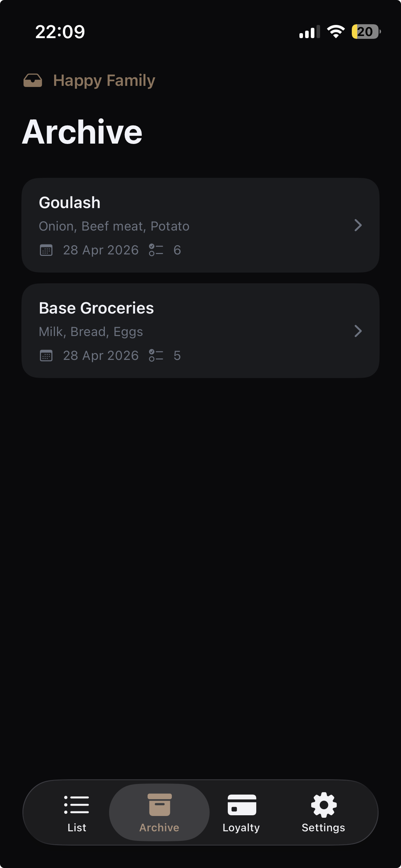The width and height of the screenshot is (401, 868).
Task: Expand Base Groceries entry using its chevron
Action: click(358, 331)
